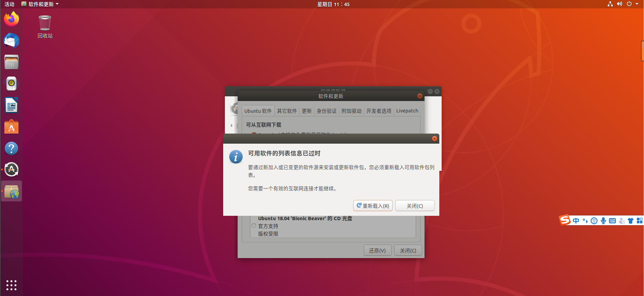Switch to the 开发者选项 tab
Screen dimensions: 644x296
(379, 111)
